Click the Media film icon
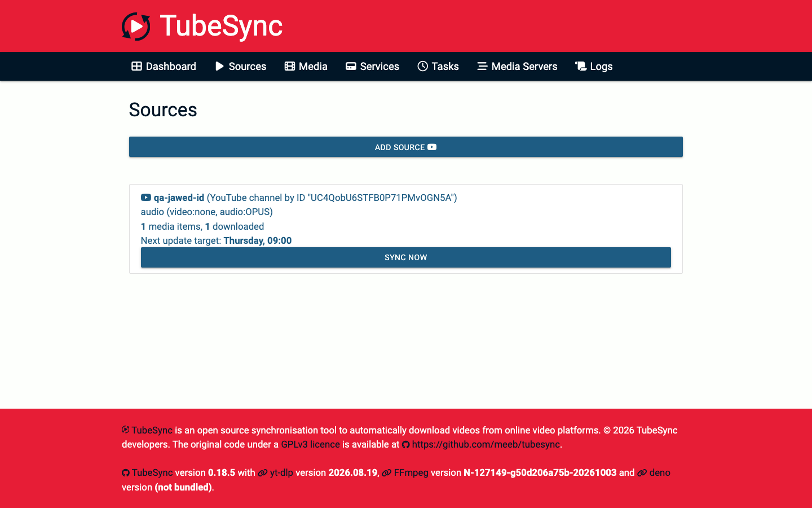 290,66
